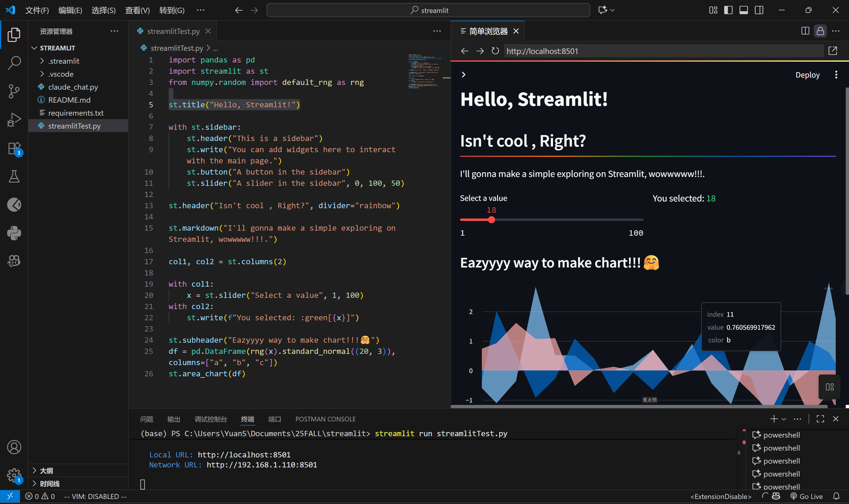849x504 pixels.
Task: Switch to the 问题 panel tab
Action: [x=147, y=419]
